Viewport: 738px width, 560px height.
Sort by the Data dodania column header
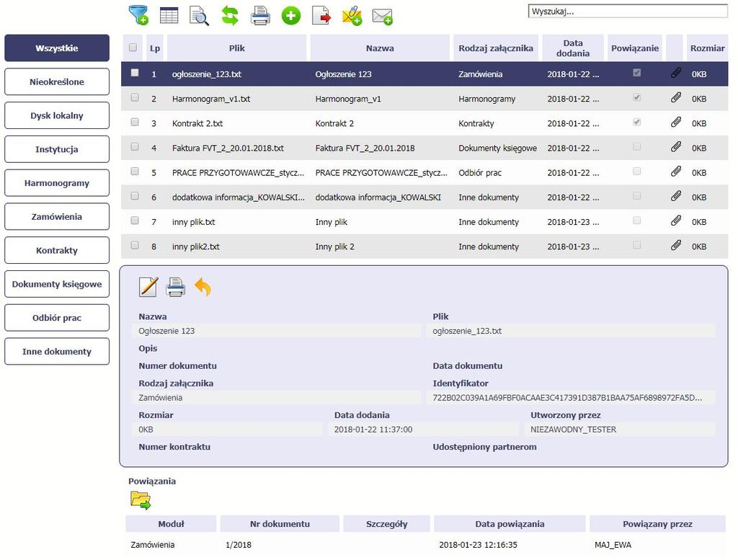573,48
